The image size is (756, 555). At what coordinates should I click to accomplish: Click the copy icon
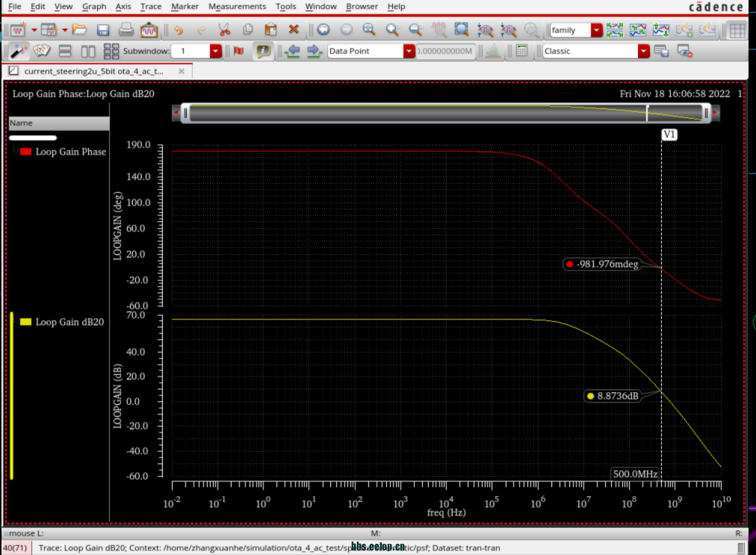248,30
